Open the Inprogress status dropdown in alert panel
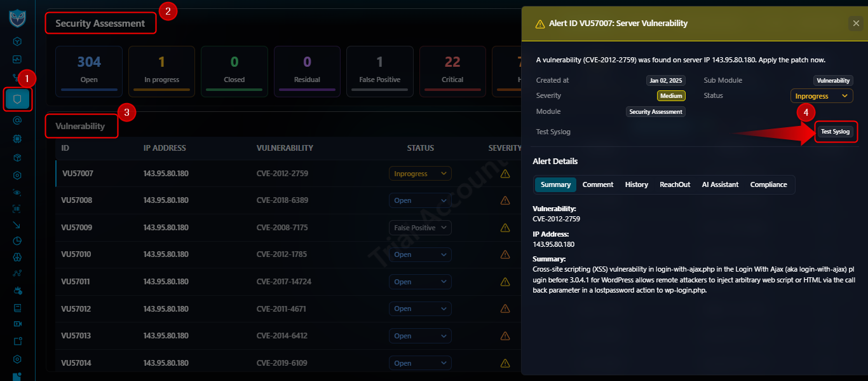Image resolution: width=868 pixels, height=381 pixels. tap(822, 96)
